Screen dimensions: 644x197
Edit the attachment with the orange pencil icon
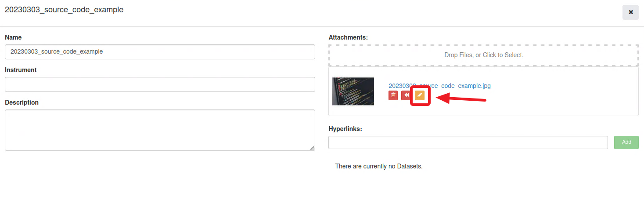(420, 95)
